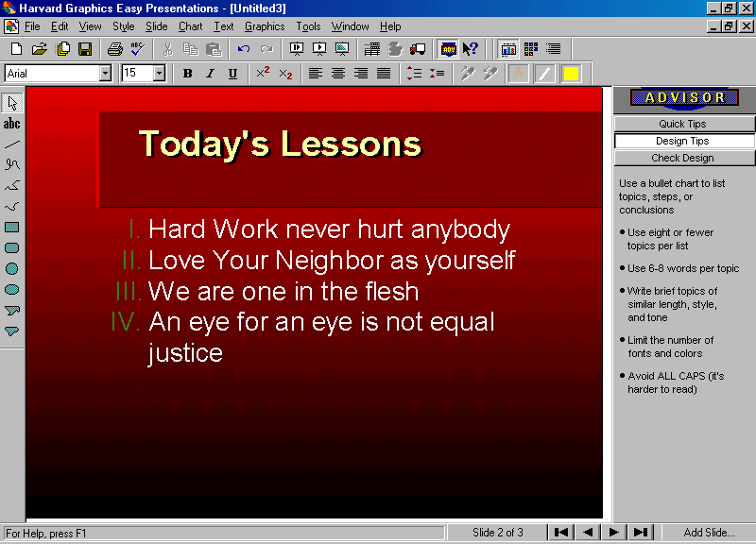This screenshot has height=544, width=756.
Task: Click the Print icon in toolbar
Action: tap(114, 49)
